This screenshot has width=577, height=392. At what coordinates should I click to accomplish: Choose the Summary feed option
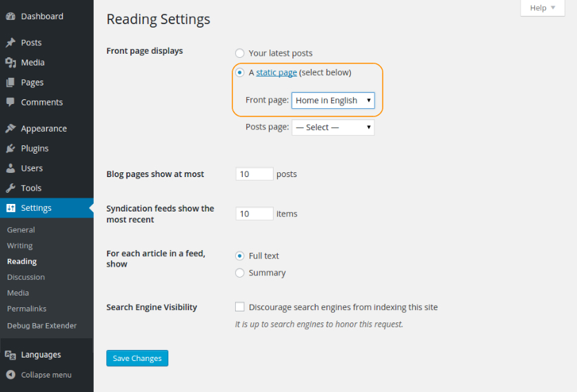pos(240,273)
